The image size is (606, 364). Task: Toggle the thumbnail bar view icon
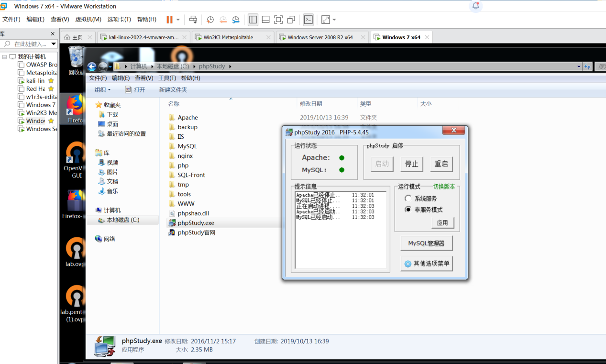click(x=265, y=20)
